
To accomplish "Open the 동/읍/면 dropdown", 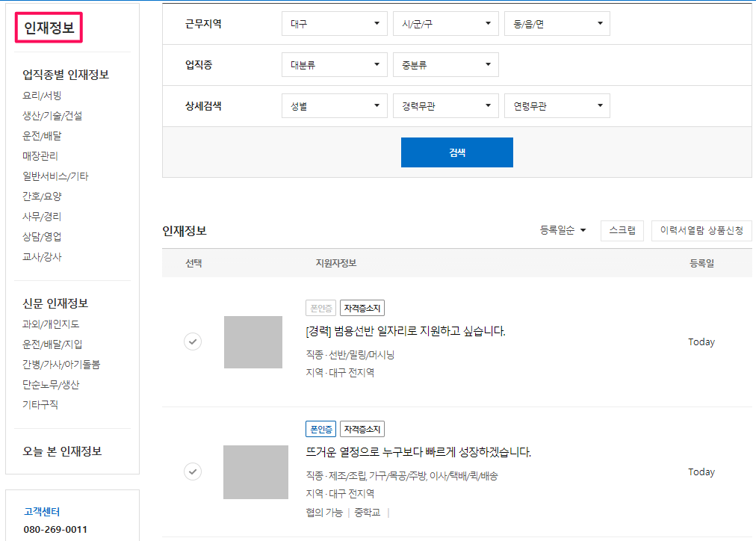I will point(557,24).
